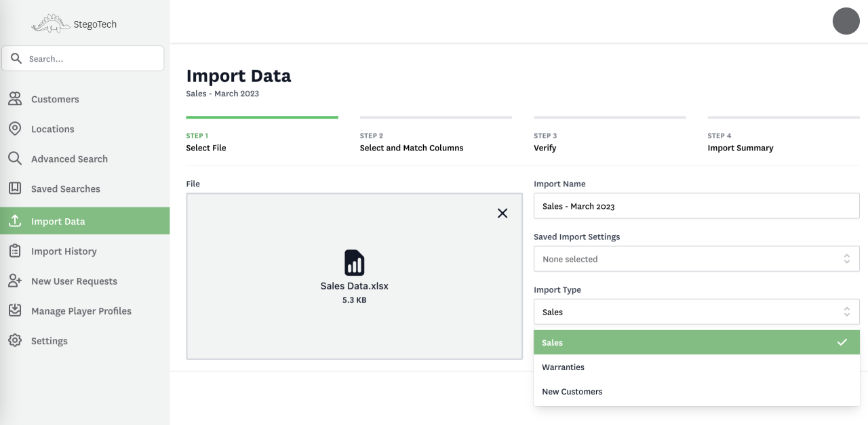
Task: Click the Saved Import Settings label
Action: coord(577,237)
